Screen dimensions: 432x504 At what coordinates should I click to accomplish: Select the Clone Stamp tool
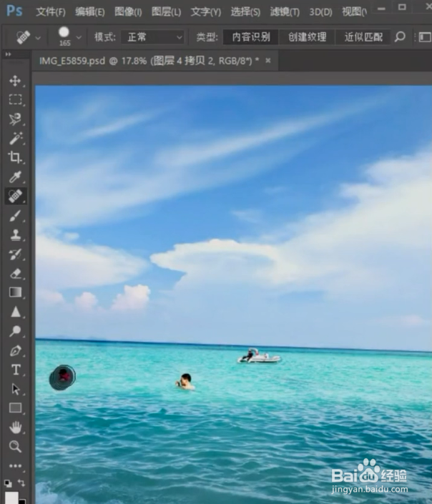click(x=15, y=235)
